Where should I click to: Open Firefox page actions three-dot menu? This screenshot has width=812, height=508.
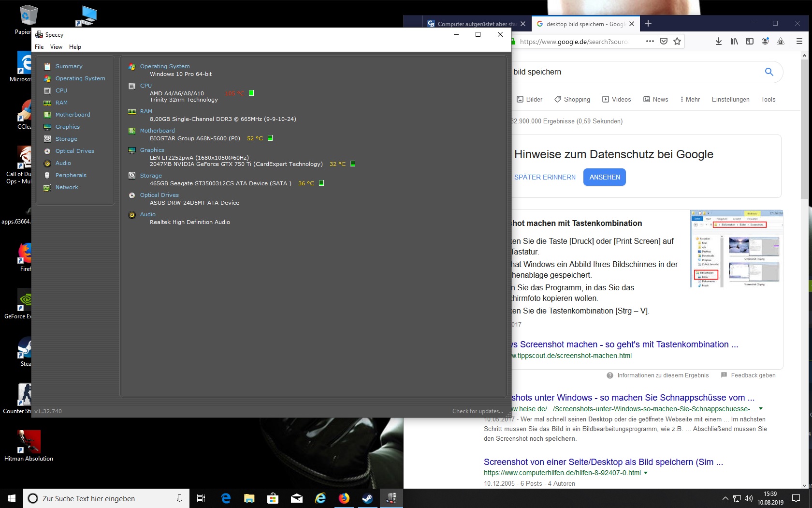[650, 41]
